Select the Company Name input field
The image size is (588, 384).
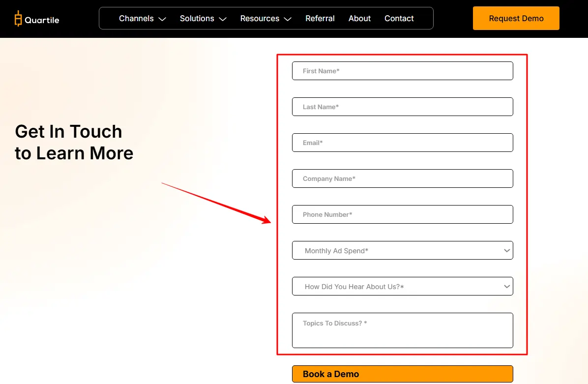(x=402, y=178)
